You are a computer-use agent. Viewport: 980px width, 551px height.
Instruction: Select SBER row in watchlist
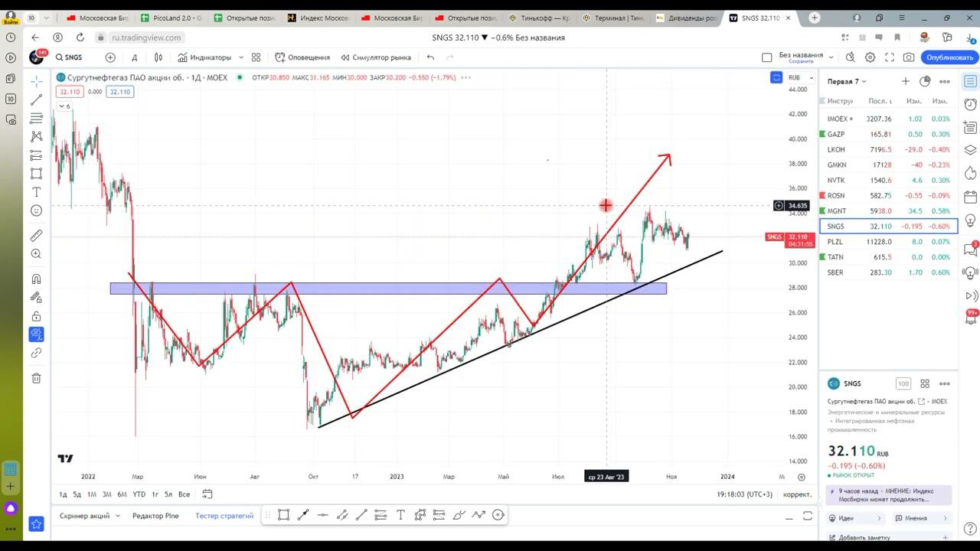click(888, 272)
